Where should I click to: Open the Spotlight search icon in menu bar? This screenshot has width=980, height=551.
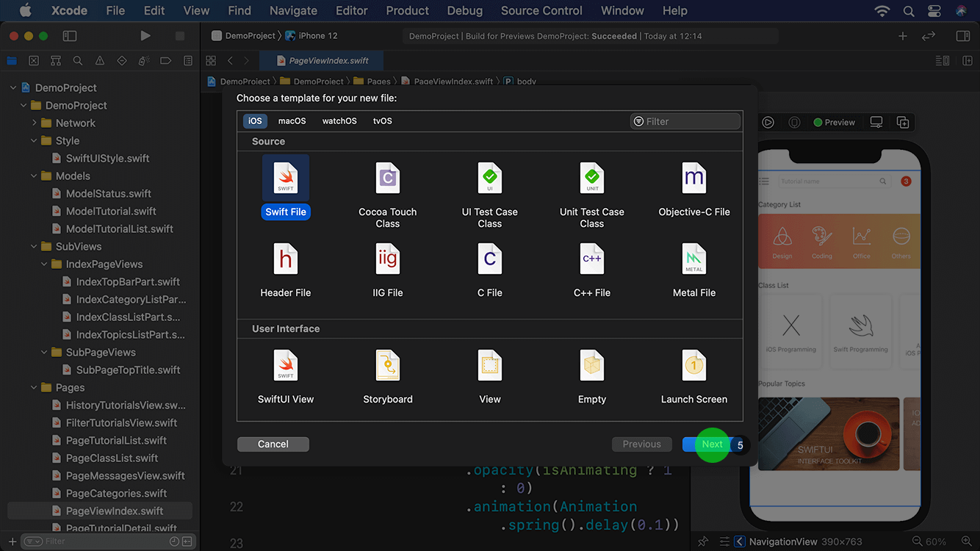[x=909, y=10]
